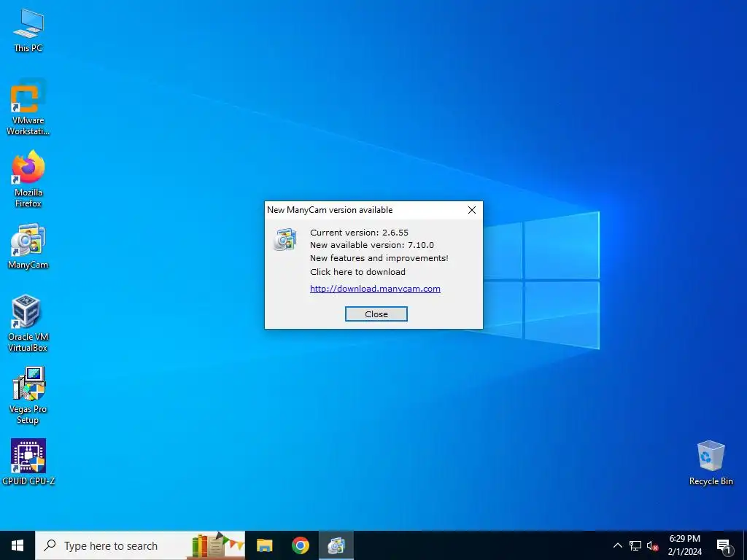Select the VMware Workstation desktop shortcut
This screenshot has height=560, width=747.
tap(28, 108)
